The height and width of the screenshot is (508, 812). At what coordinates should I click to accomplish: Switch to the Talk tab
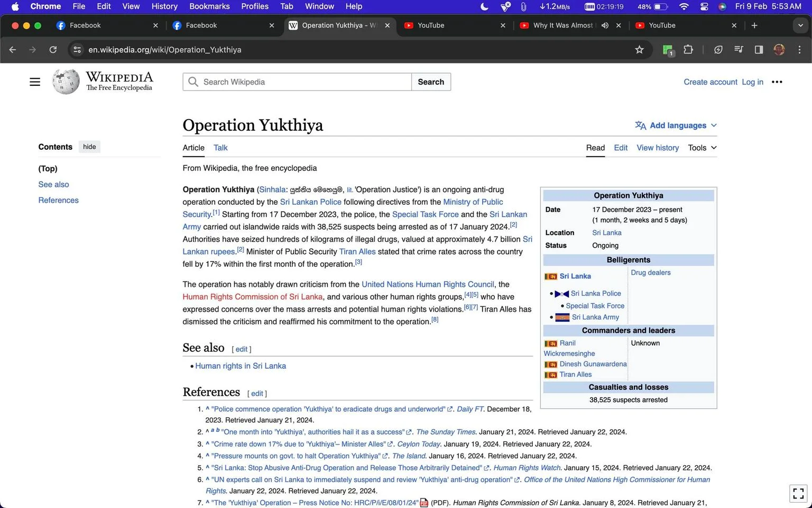coord(220,148)
